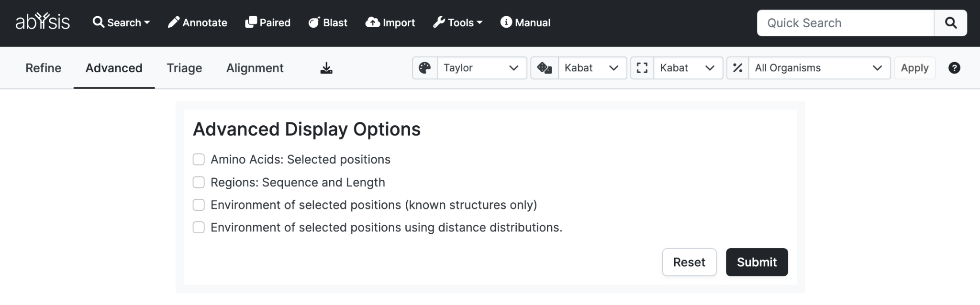Open the Search menu dropdown
This screenshot has width=980, height=305.
tap(122, 22)
